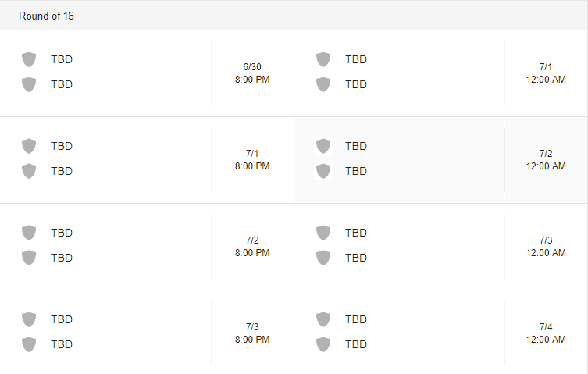Click bottom team shield in 7/3 12:00 AM match

tap(323, 258)
